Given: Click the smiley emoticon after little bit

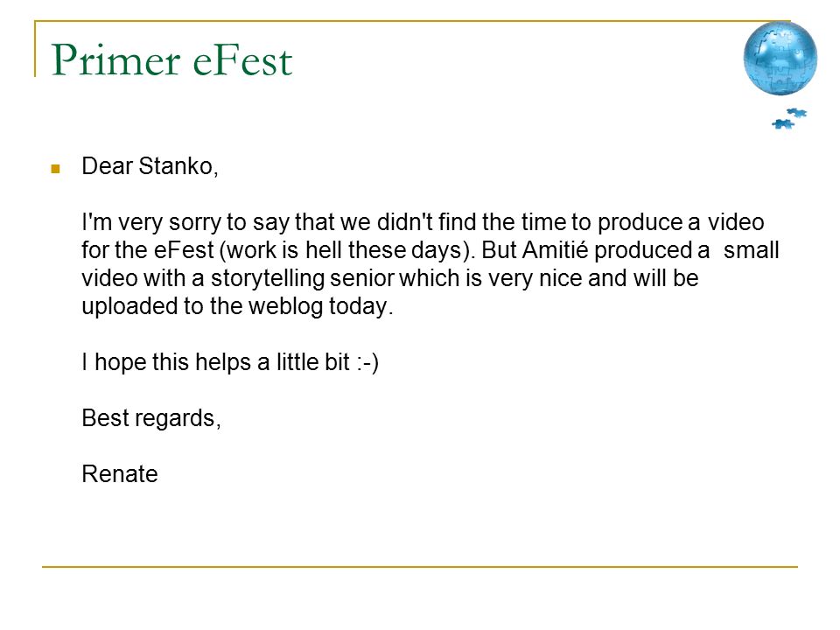Looking at the screenshot, I should [x=367, y=362].
